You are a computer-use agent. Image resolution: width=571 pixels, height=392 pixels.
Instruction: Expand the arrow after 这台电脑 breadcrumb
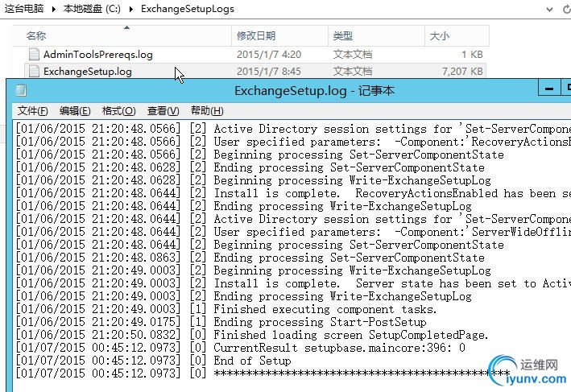(x=53, y=9)
